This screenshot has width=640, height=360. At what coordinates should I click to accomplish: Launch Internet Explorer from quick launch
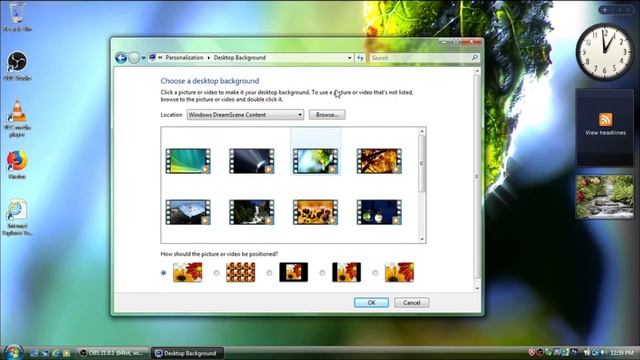click(x=56, y=353)
